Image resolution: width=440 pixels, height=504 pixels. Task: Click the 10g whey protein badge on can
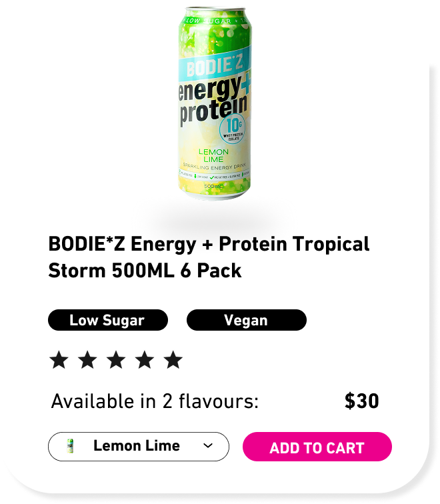233,129
